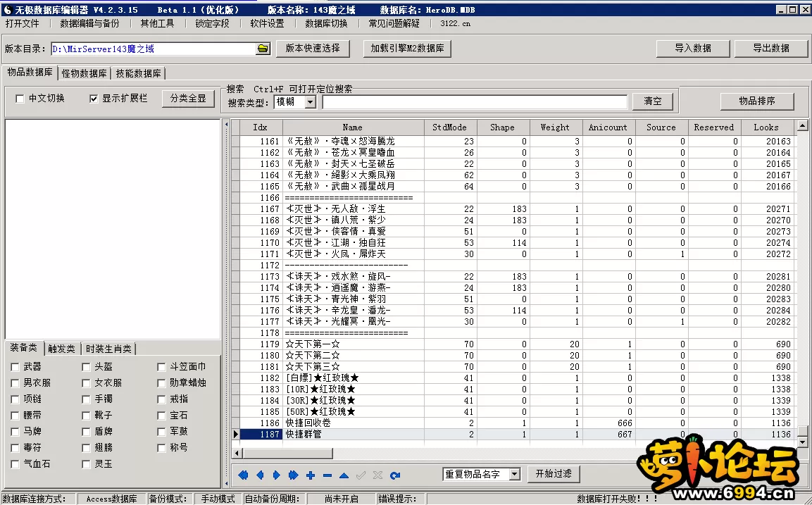This screenshot has height=505, width=812.
Task: Browse version directory folder icon
Action: pos(263,49)
